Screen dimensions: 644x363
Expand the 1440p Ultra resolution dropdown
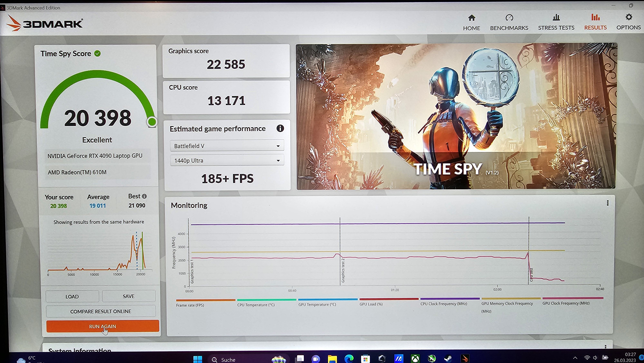(227, 160)
